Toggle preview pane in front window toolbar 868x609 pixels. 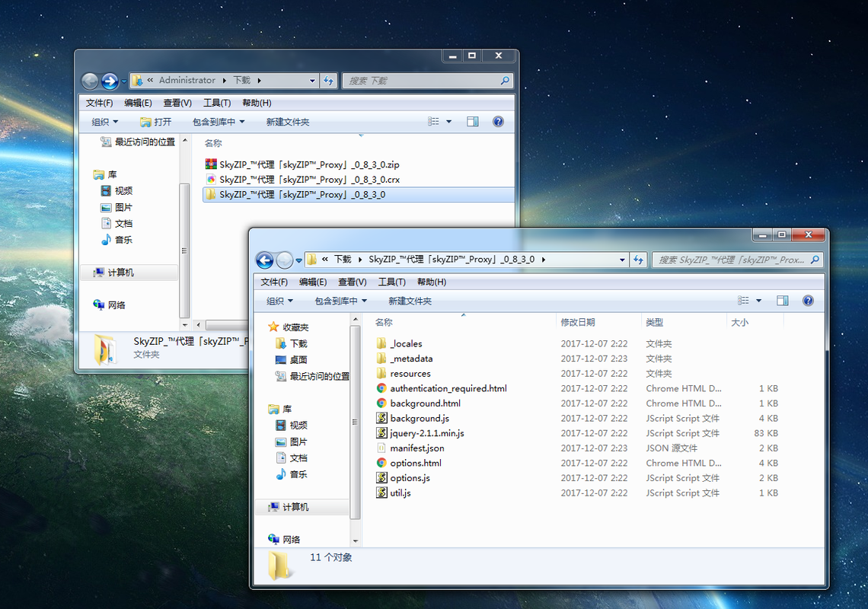coord(782,301)
